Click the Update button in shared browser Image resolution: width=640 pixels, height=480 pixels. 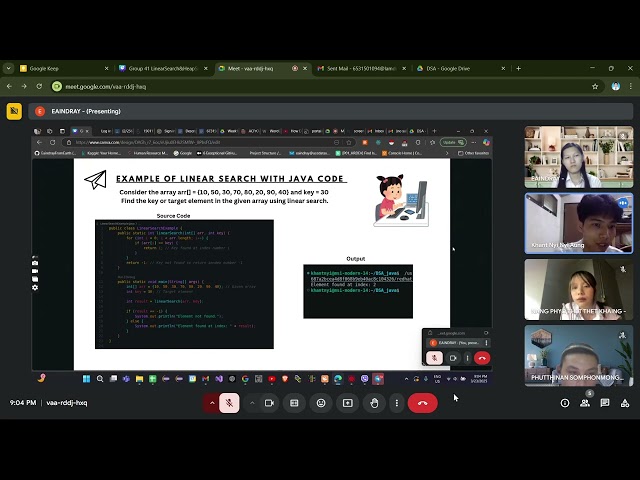tap(453, 142)
